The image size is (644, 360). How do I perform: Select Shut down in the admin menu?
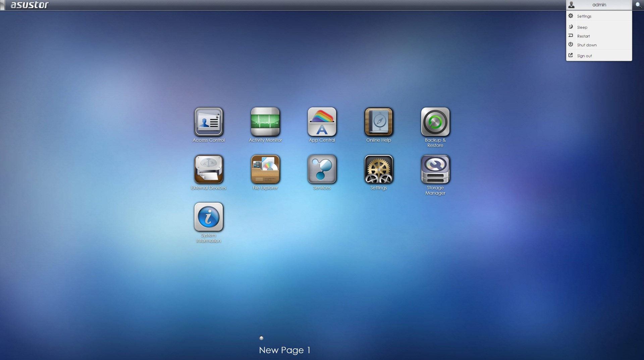[599, 45]
